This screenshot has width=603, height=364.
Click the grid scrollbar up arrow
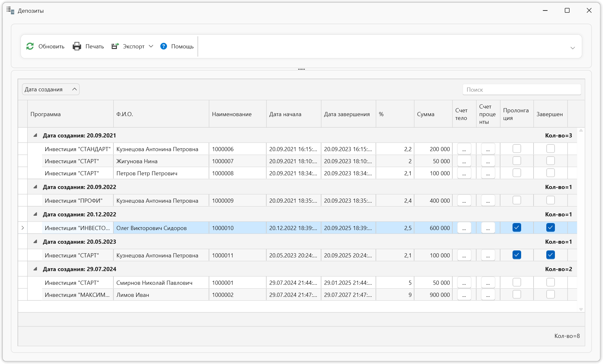click(581, 130)
